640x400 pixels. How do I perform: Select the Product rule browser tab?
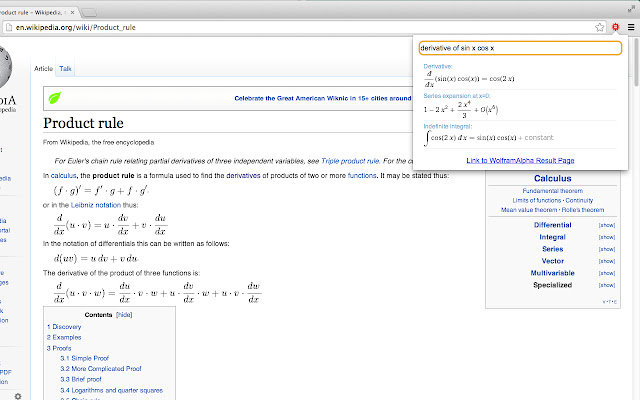[35, 13]
